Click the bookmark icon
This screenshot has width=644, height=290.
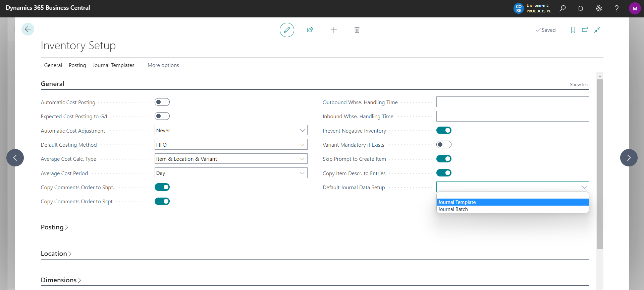point(573,30)
